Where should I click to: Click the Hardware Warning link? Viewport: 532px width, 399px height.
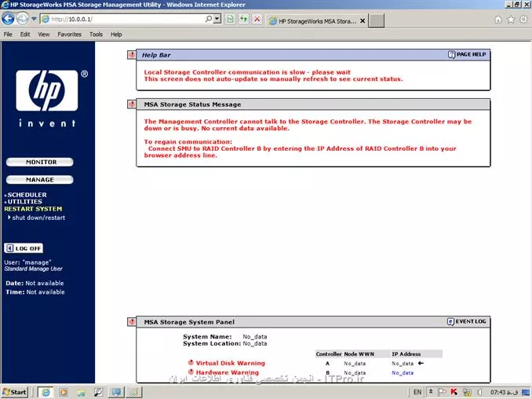[x=228, y=372]
